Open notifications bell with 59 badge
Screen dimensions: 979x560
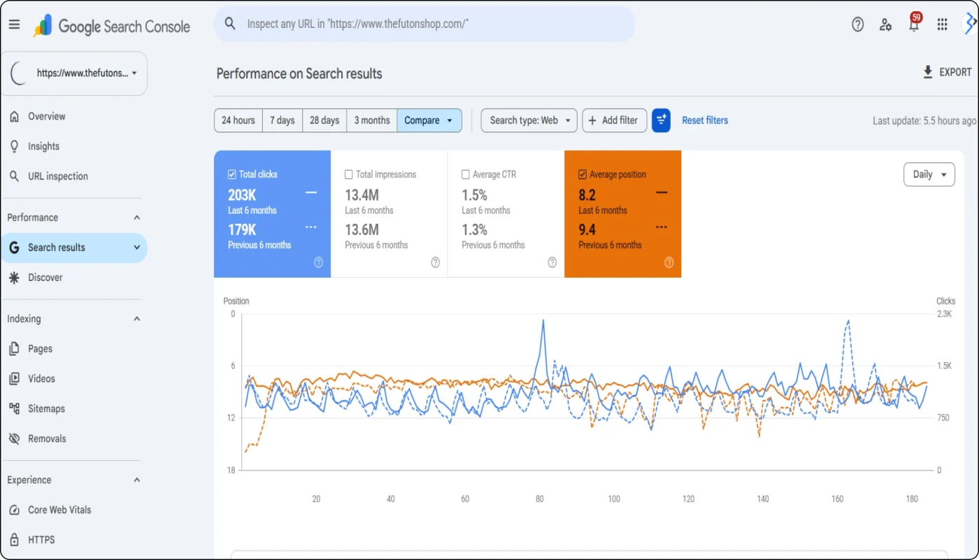click(x=914, y=23)
